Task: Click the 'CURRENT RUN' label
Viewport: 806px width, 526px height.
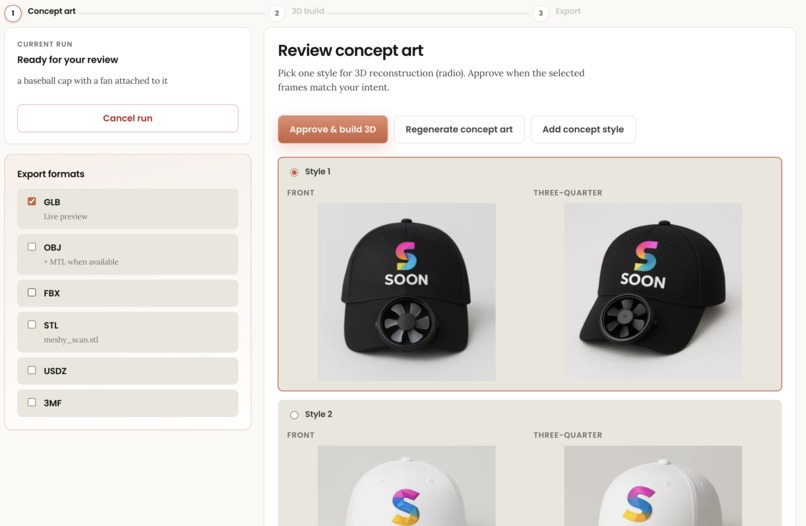Action: coord(45,44)
